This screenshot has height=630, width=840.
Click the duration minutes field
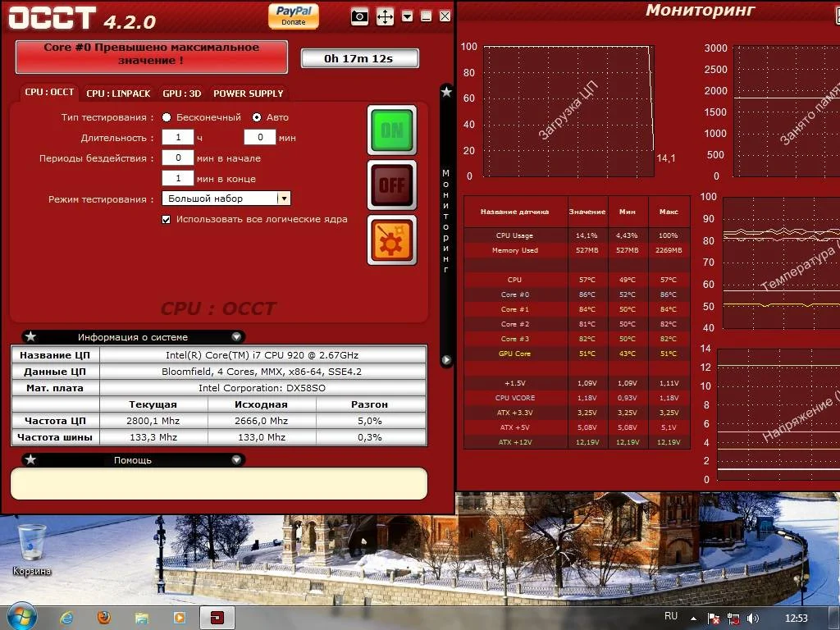[260, 137]
